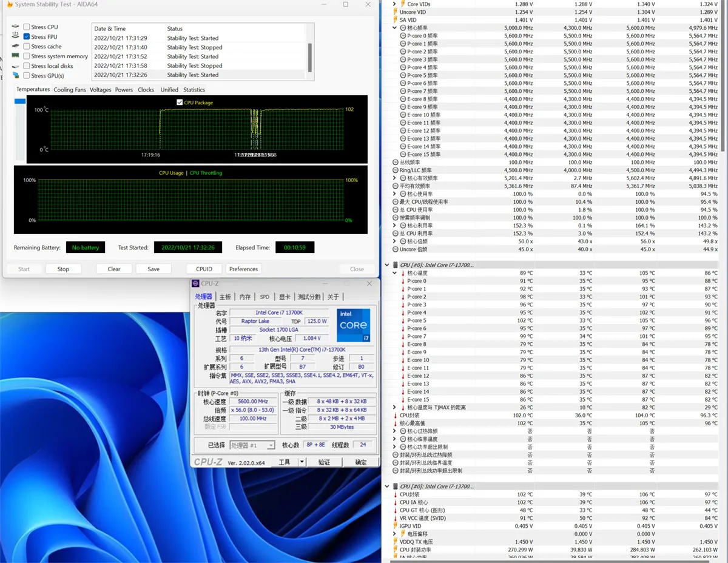The image size is (728, 563).
Task: Uncheck the Stress FPU checkbox
Action: tap(27, 36)
